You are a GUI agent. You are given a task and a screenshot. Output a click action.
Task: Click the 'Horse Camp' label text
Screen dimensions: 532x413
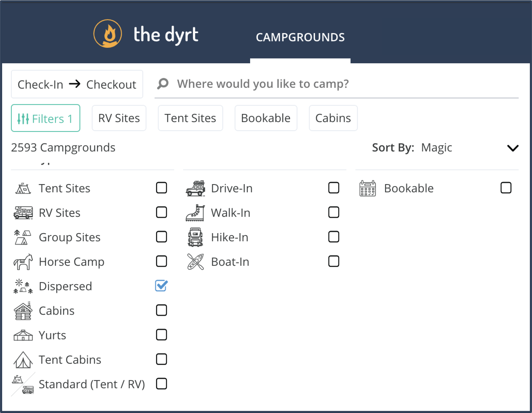(x=72, y=262)
